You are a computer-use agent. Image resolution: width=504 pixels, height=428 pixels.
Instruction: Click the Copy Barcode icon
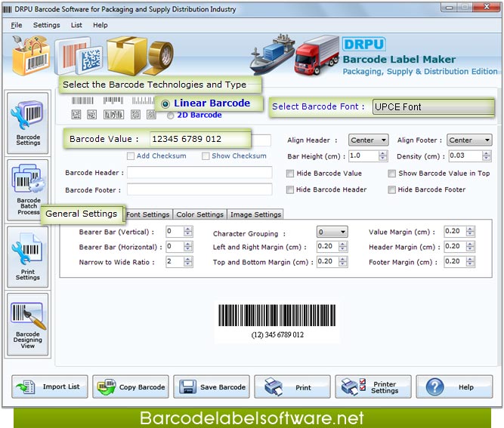(x=107, y=386)
